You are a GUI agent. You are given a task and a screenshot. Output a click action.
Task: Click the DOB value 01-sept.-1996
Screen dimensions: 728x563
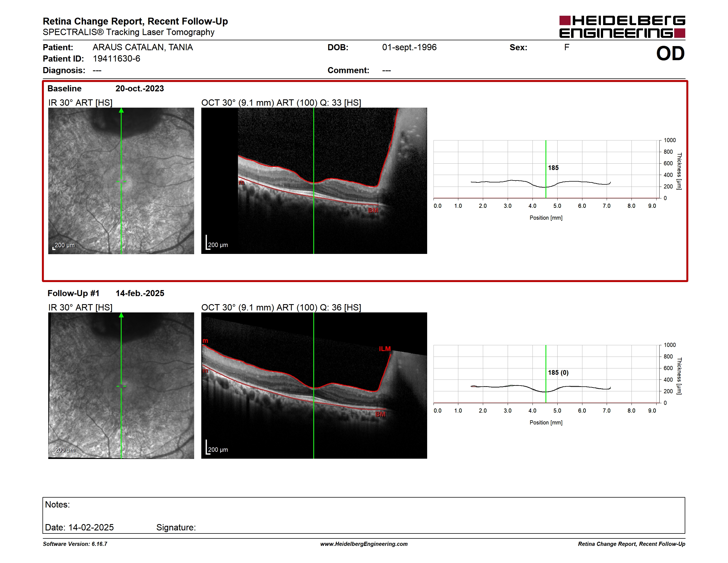tap(409, 47)
